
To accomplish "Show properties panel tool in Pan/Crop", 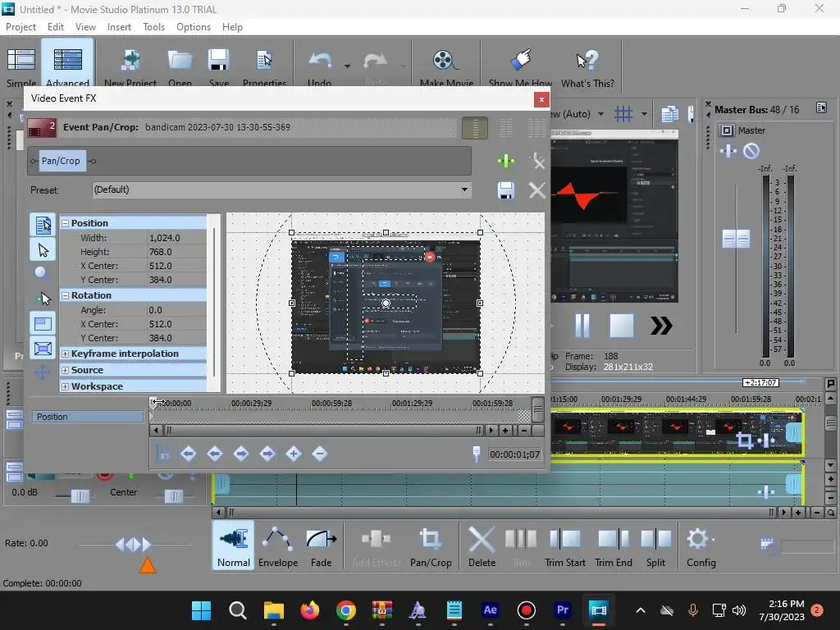I will [x=43, y=225].
